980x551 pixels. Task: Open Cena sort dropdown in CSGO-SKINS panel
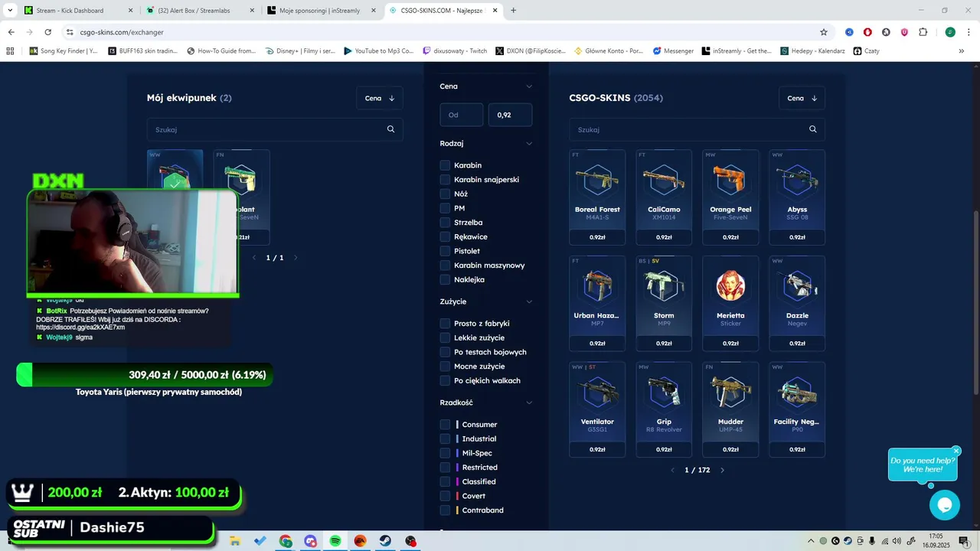802,98
